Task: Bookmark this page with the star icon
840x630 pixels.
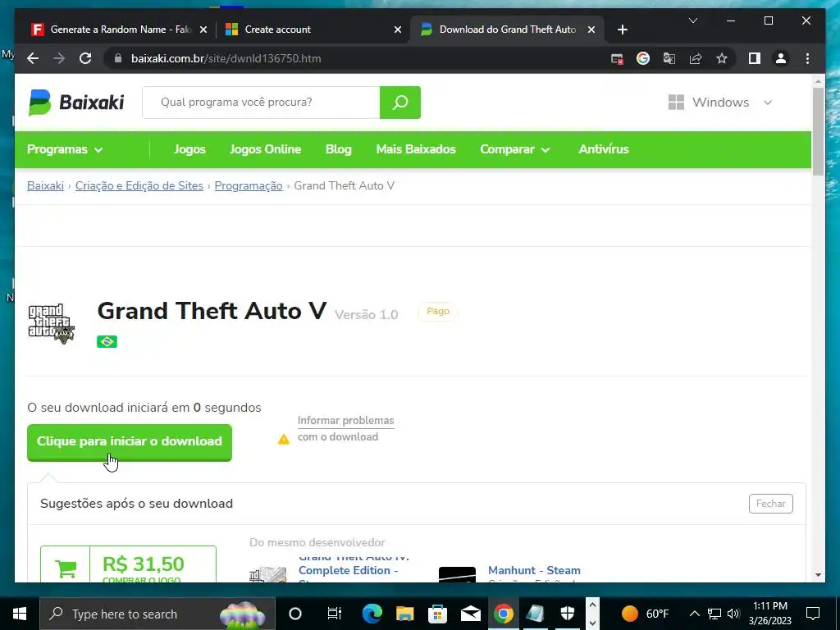Action: pyautogui.click(x=722, y=58)
